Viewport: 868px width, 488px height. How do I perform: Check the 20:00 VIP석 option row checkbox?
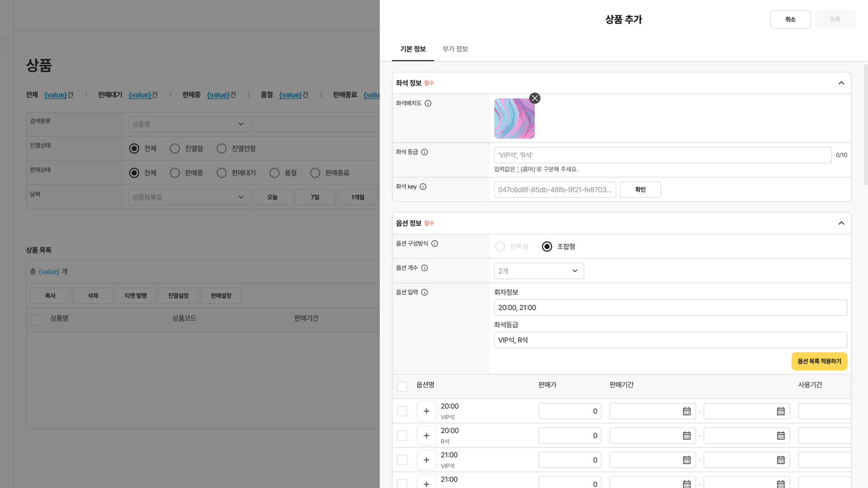(402, 411)
